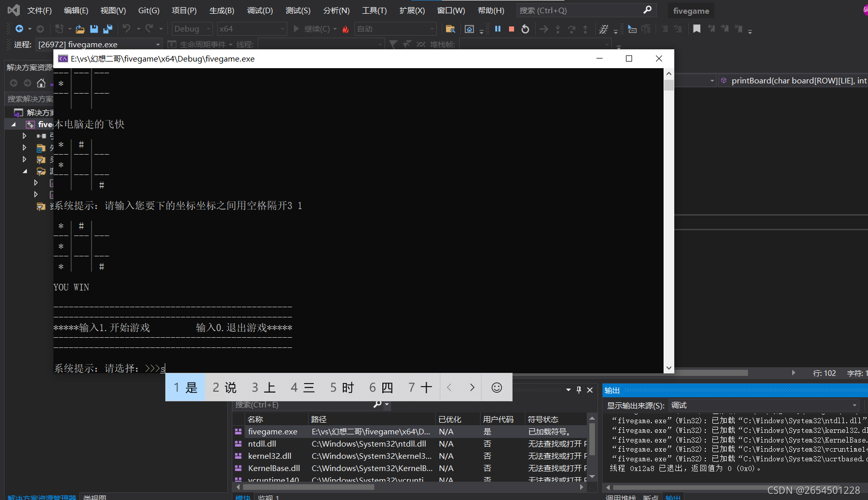The width and height of the screenshot is (868, 500).
Task: Click the Find in Files folder icon
Action: pyautogui.click(x=450, y=29)
